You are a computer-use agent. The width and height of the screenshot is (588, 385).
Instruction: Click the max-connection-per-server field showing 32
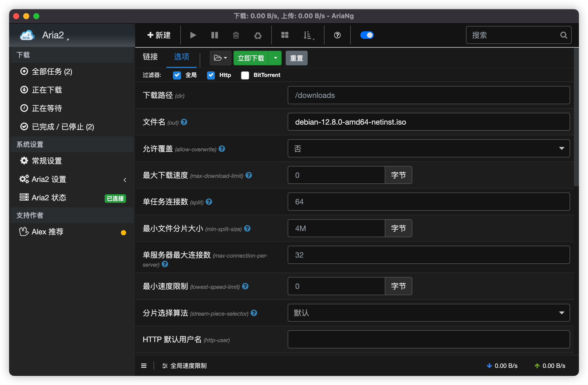click(x=429, y=255)
